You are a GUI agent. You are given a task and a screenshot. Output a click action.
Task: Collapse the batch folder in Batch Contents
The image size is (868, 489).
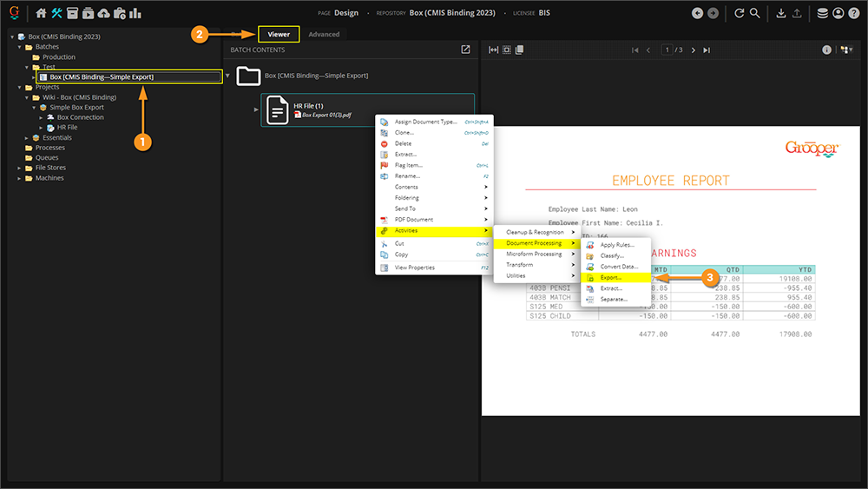click(227, 76)
